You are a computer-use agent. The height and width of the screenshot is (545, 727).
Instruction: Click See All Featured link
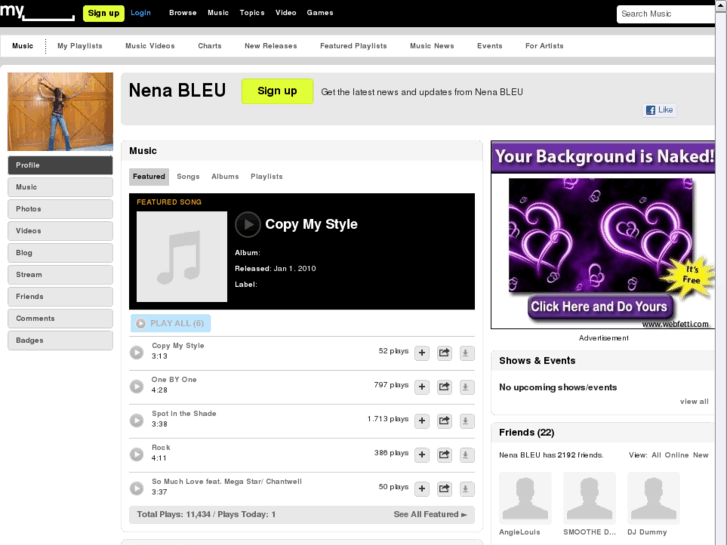pos(430,514)
